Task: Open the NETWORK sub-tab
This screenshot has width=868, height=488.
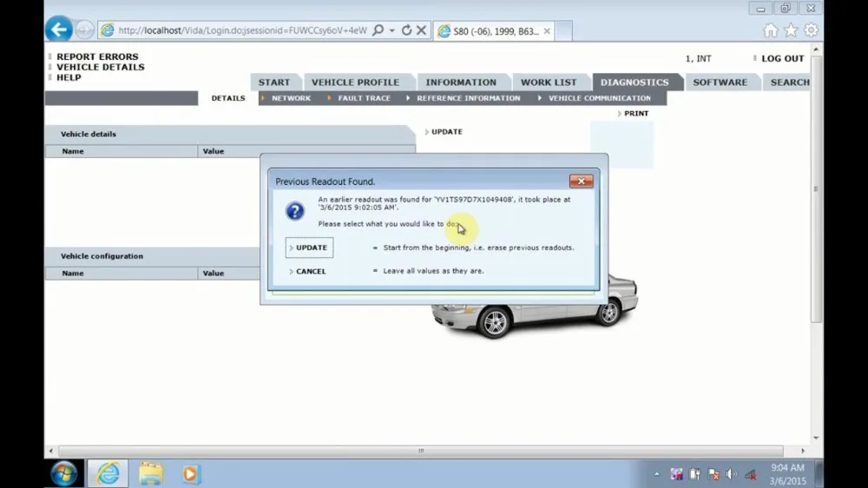Action: pyautogui.click(x=291, y=98)
